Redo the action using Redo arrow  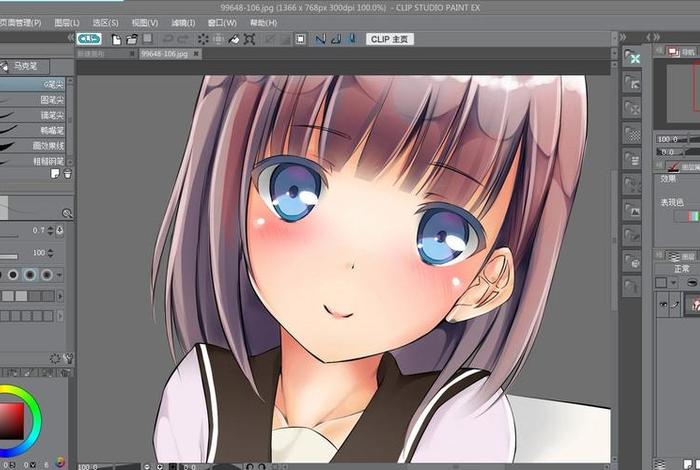183,39
